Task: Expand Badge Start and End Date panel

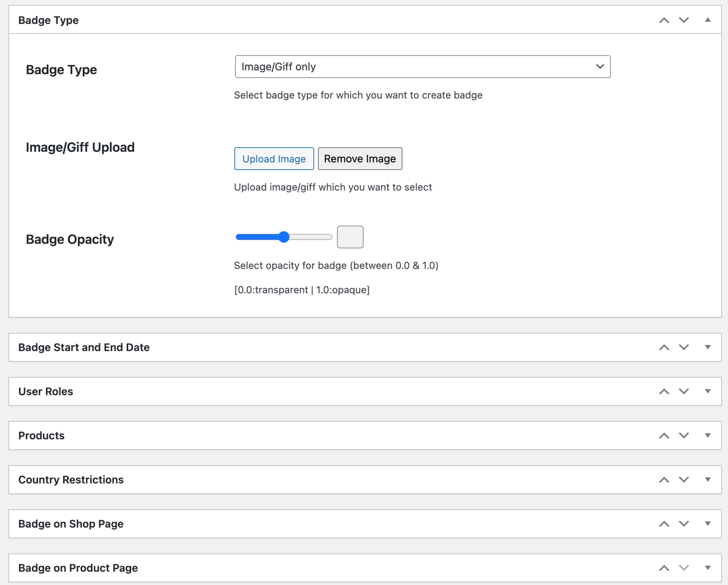Action: coord(707,347)
